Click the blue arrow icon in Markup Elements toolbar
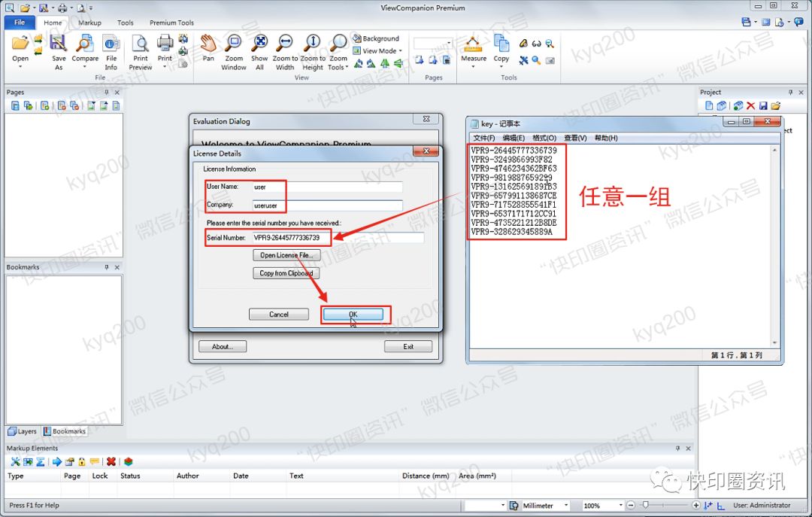Image resolution: width=812 pixels, height=517 pixels. click(57, 461)
